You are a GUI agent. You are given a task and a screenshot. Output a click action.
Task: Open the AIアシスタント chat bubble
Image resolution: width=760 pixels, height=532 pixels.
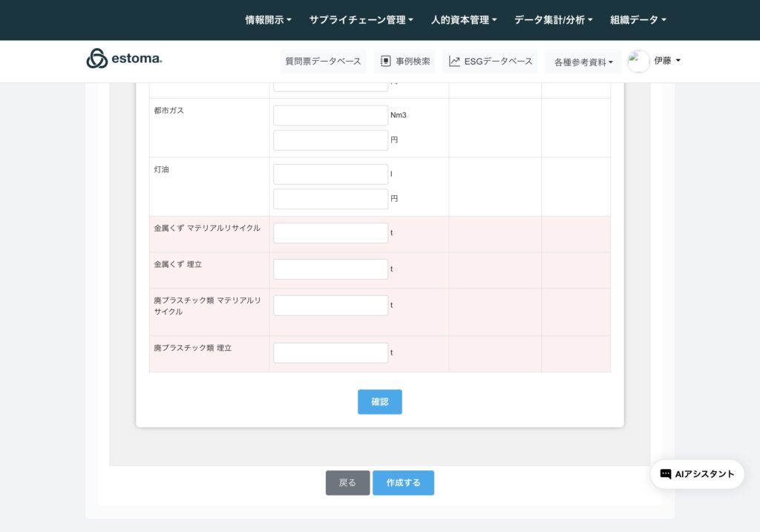pyautogui.click(x=697, y=474)
